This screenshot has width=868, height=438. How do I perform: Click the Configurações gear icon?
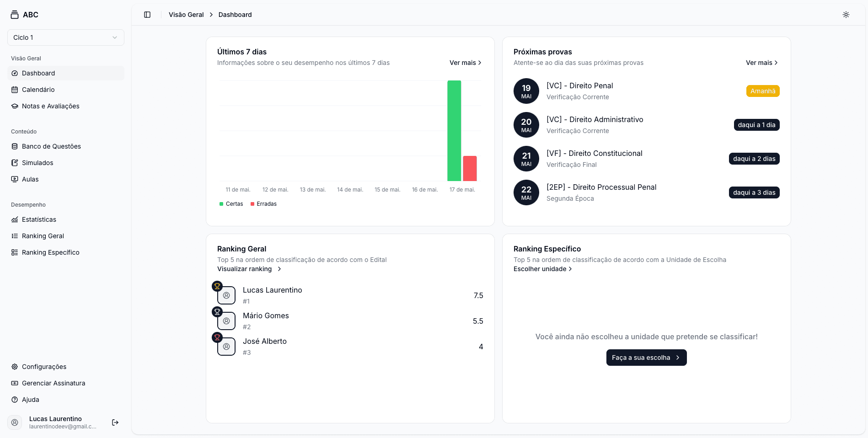pyautogui.click(x=15, y=367)
